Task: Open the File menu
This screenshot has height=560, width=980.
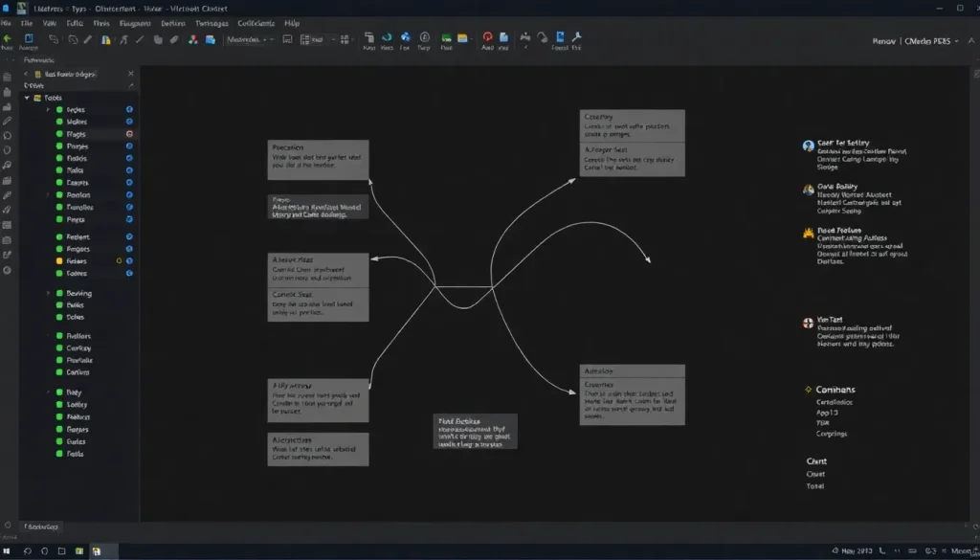Action: click(x=7, y=22)
